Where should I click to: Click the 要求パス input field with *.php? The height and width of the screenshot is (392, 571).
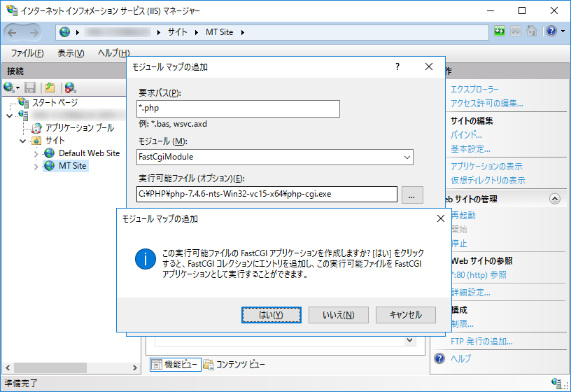pos(238,108)
